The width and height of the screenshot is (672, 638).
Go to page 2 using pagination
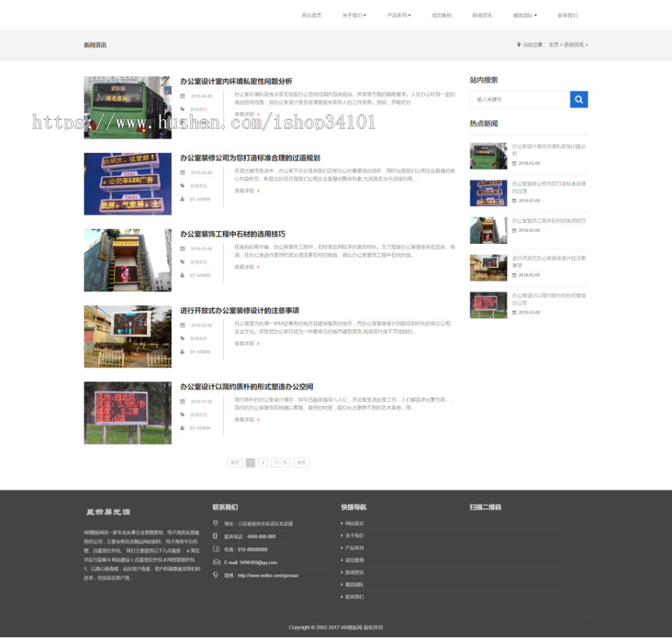coord(263,463)
